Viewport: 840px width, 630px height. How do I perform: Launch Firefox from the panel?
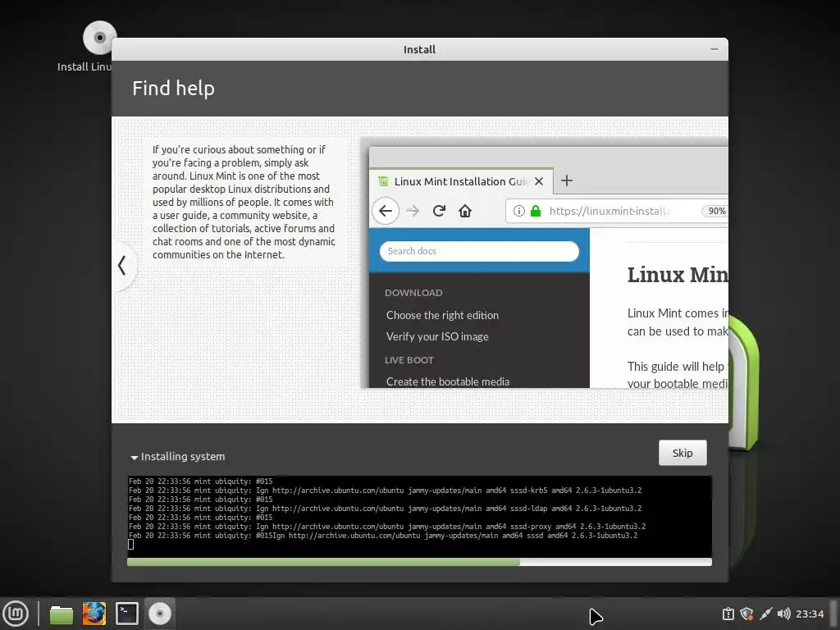pyautogui.click(x=94, y=614)
